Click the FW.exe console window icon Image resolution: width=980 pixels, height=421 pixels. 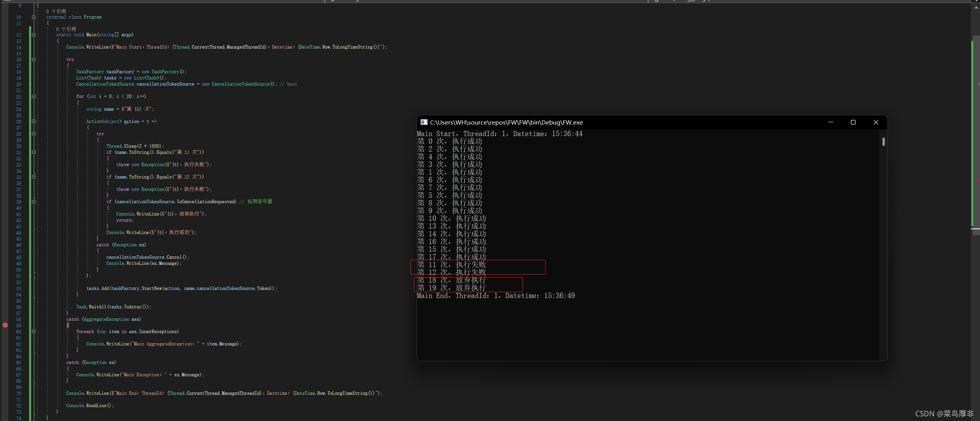(424, 122)
